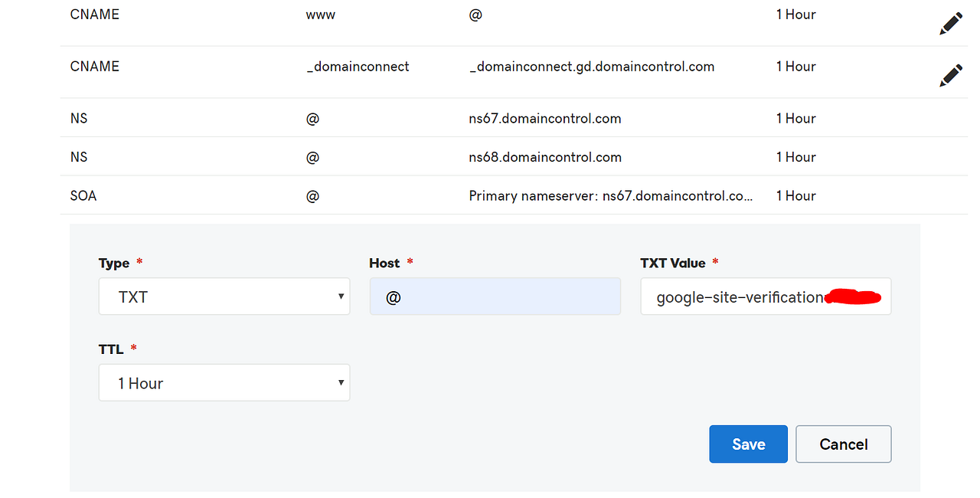The image size is (980, 498).
Task: Click the Host field label
Action: [384, 264]
